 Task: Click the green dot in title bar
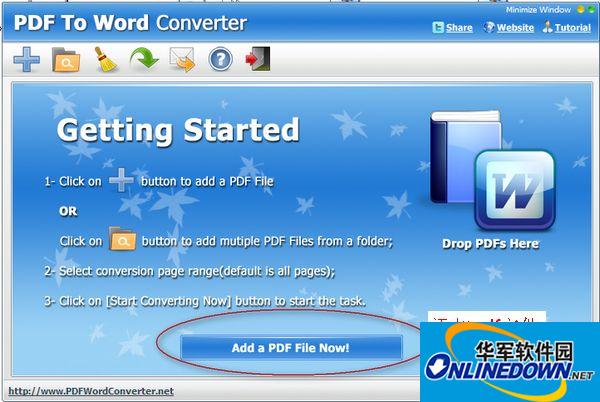coord(591,9)
